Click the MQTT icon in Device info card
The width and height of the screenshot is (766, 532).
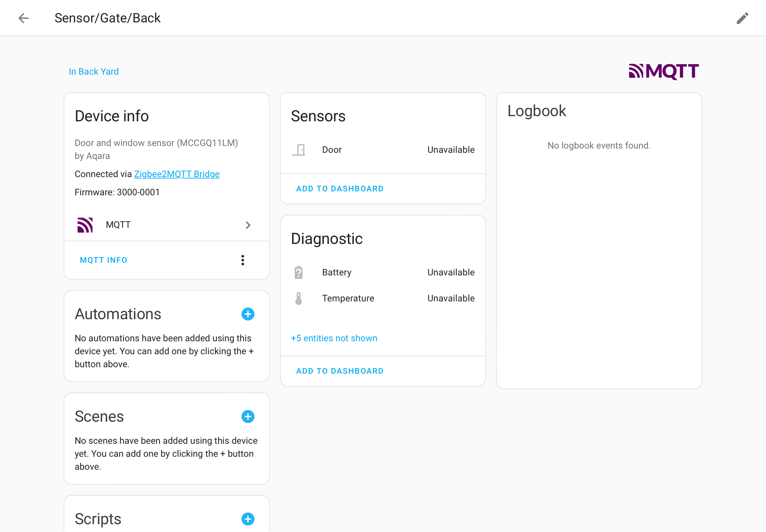[x=85, y=225]
